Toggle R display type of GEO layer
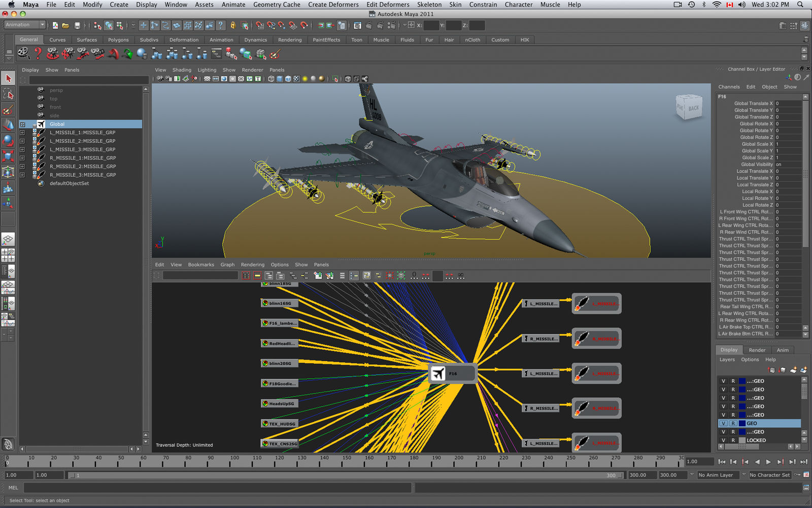Viewport: 812px width, 508px height. (x=733, y=423)
